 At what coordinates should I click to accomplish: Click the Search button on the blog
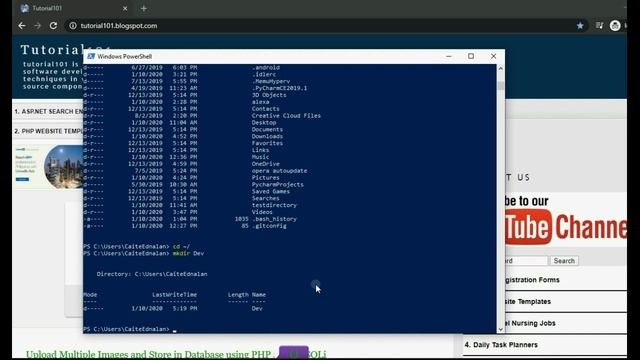564,261
